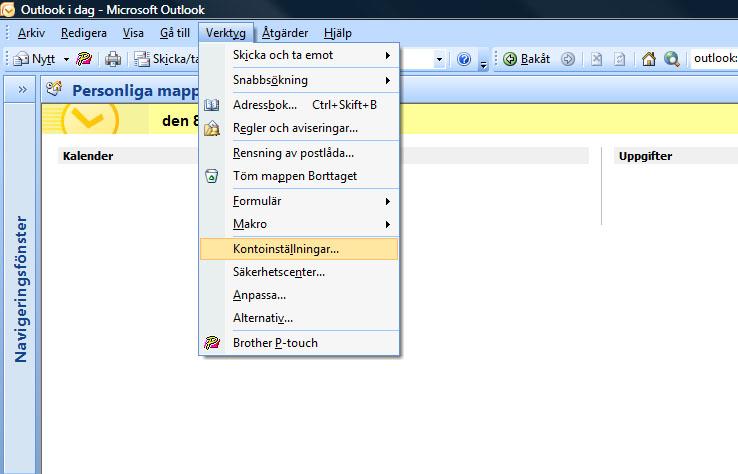The image size is (738, 474).
Task: Open the Makro submenu
Action: [x=299, y=224]
